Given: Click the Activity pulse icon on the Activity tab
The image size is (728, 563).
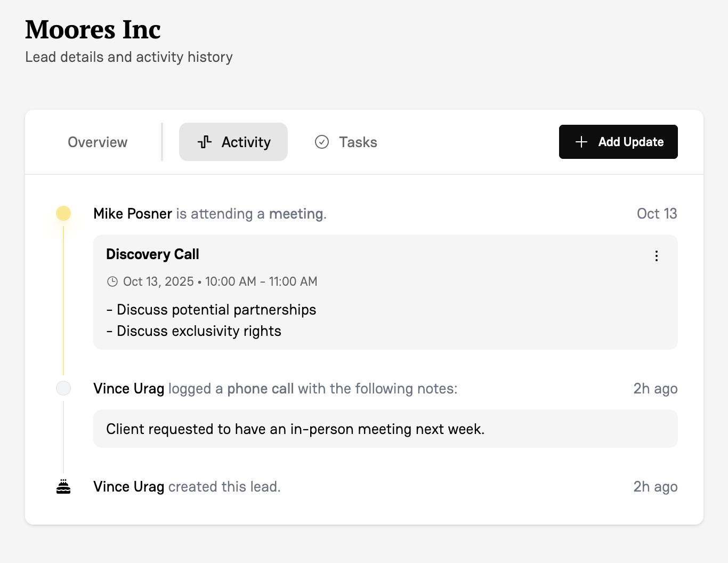Looking at the screenshot, I should [204, 142].
